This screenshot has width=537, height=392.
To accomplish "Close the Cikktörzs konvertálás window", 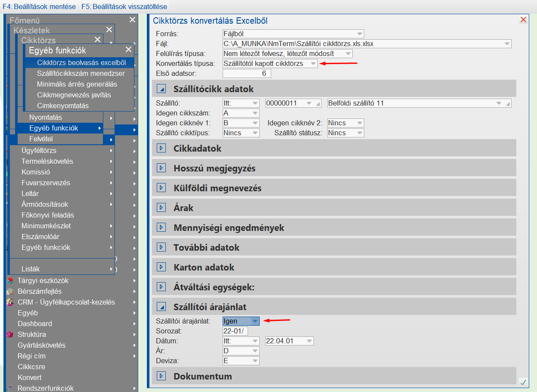I will [x=523, y=20].
